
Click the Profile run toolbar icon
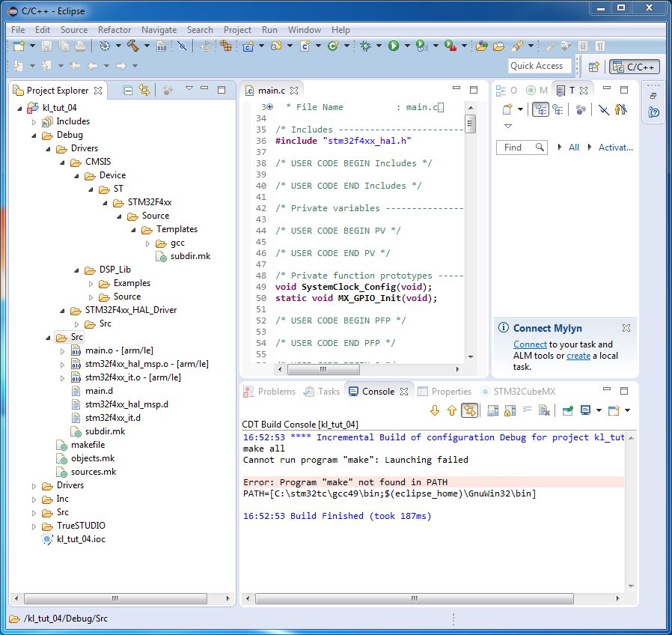(422, 46)
